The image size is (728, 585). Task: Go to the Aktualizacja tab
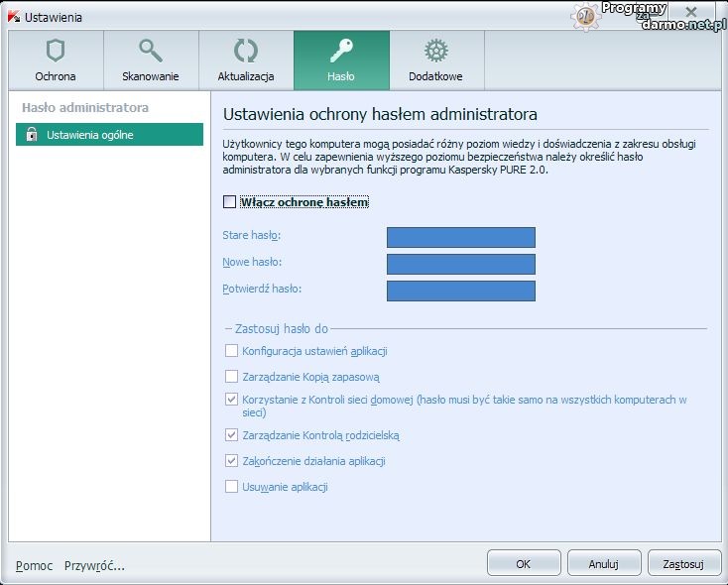pyautogui.click(x=246, y=60)
